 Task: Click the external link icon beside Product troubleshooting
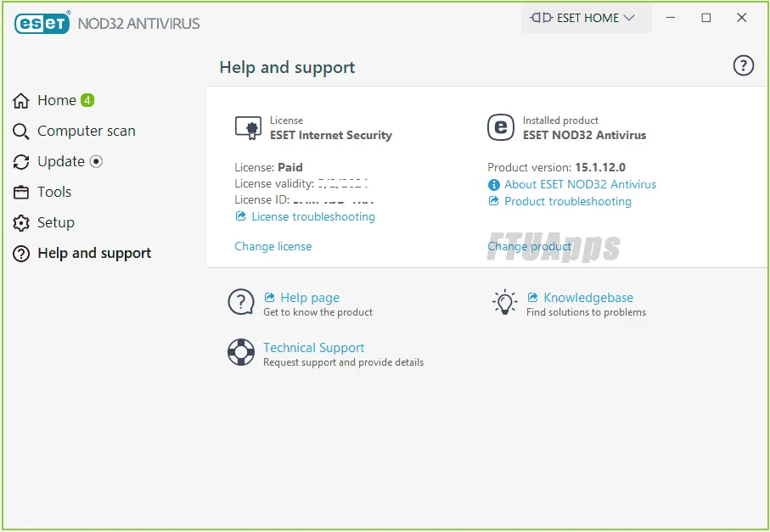(493, 201)
